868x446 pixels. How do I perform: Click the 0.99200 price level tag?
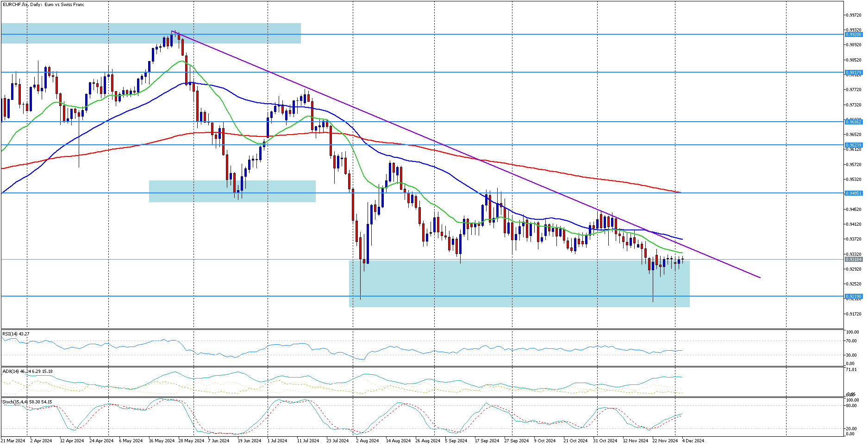click(853, 35)
